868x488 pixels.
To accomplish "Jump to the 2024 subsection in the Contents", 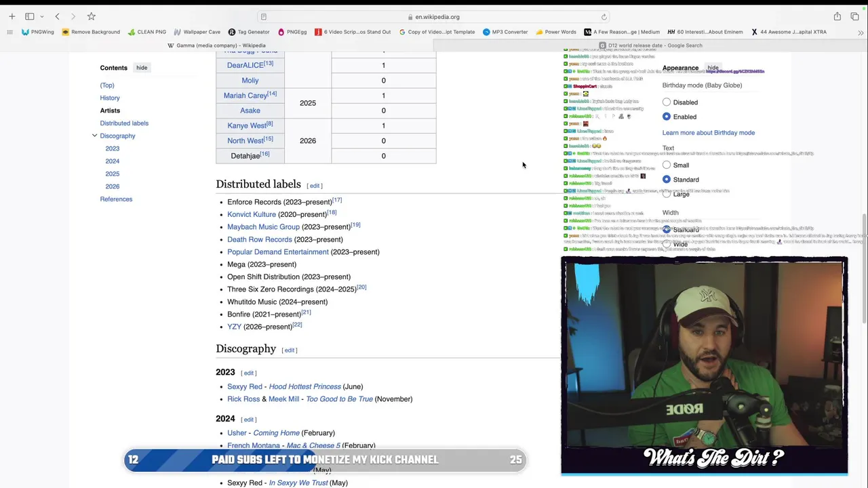I will pos(113,161).
